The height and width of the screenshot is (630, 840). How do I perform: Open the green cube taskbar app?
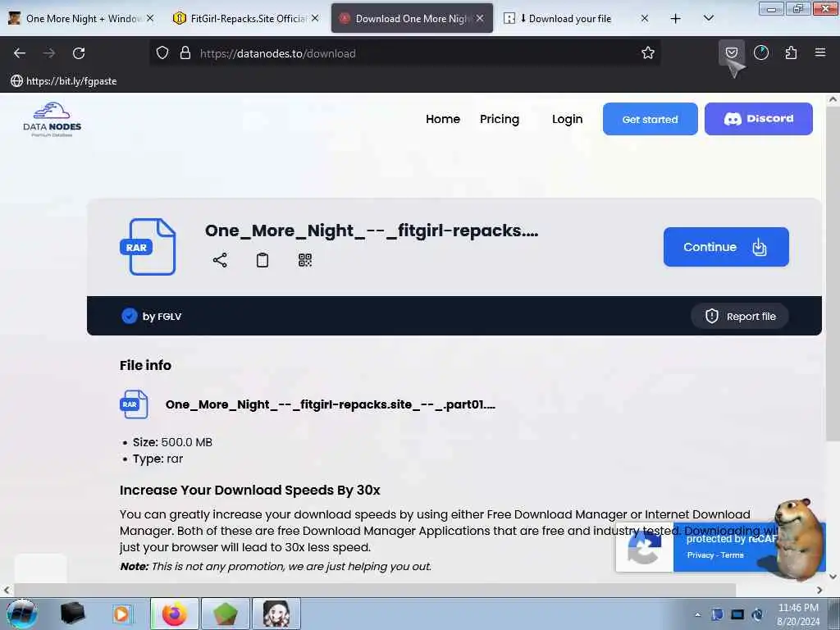tap(226, 614)
